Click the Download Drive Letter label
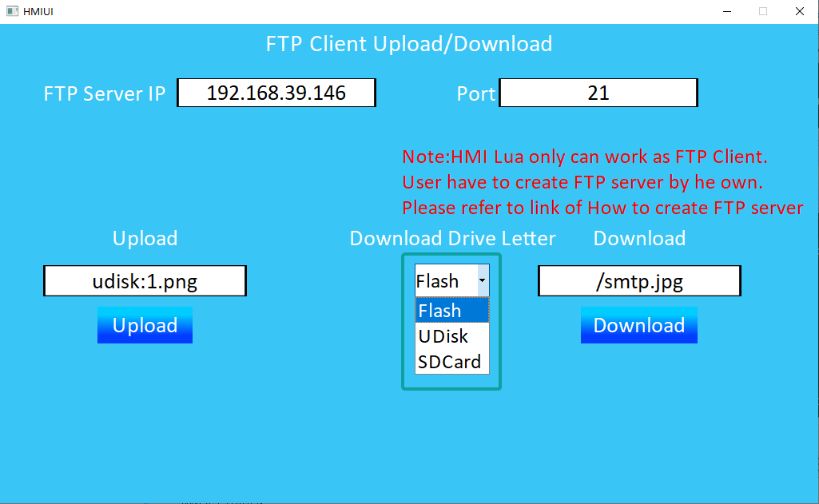Viewport: 819px width, 504px height. tap(452, 238)
